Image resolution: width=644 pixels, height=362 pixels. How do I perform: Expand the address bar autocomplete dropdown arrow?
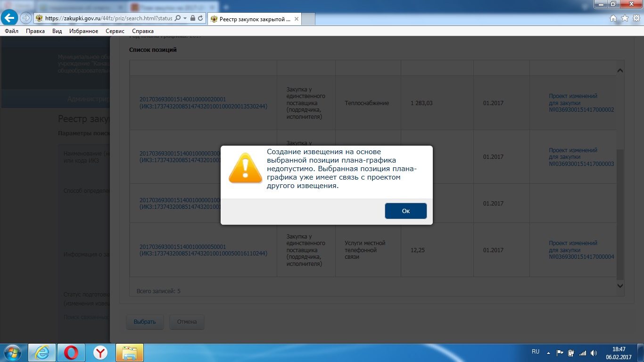tap(185, 18)
